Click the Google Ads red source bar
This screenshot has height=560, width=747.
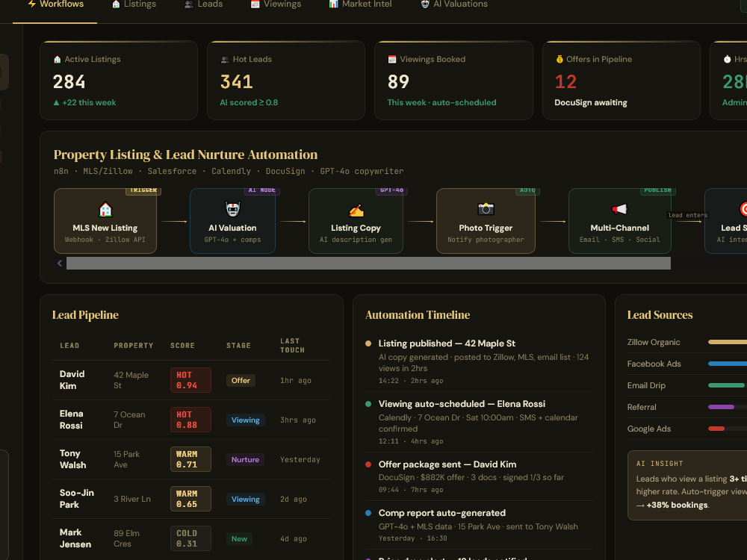click(x=716, y=429)
